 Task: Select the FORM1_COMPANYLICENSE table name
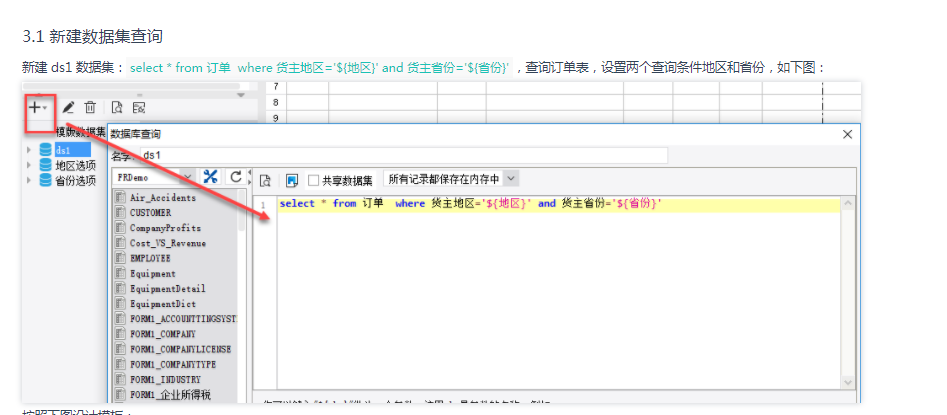[181, 349]
